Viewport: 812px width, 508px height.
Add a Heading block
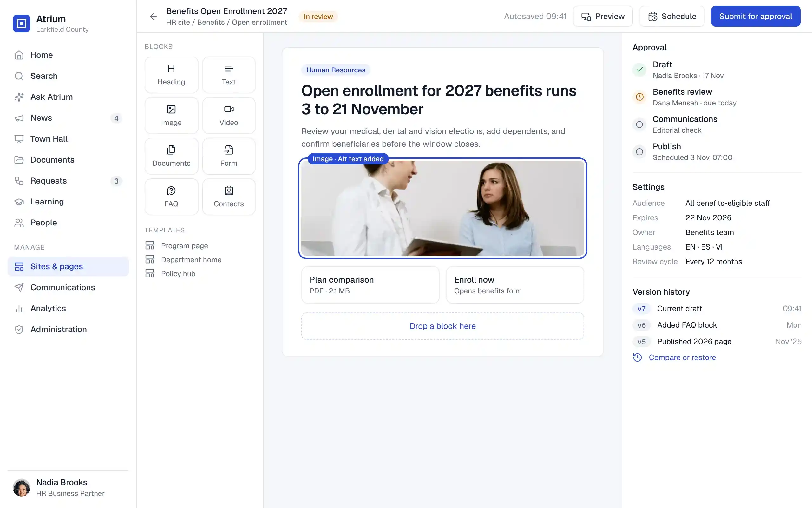(x=171, y=75)
